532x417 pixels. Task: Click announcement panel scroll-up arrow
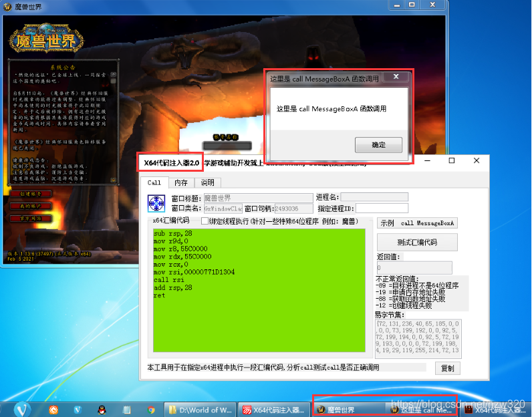click(114, 74)
